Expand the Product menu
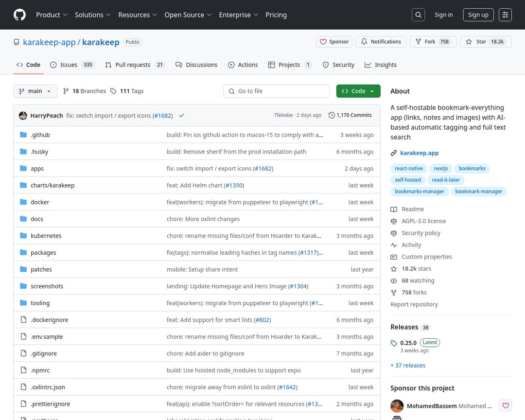Screen dimensions: 525x420 tap(52, 15)
